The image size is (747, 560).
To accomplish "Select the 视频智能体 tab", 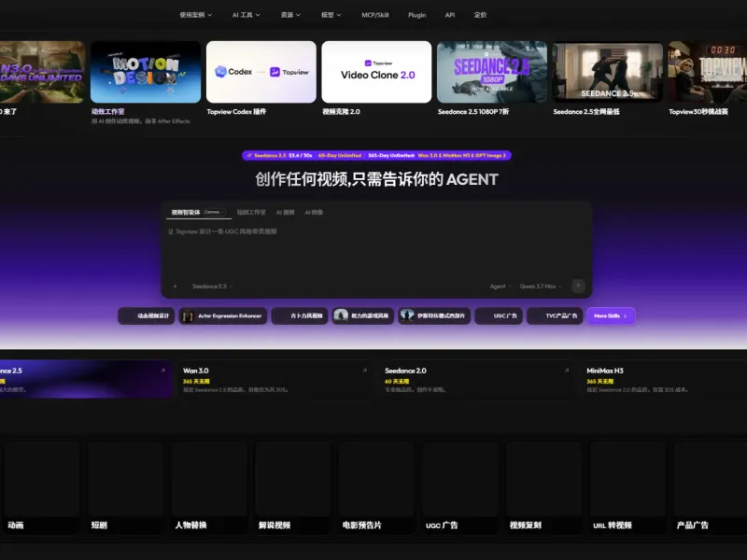I will (x=186, y=212).
